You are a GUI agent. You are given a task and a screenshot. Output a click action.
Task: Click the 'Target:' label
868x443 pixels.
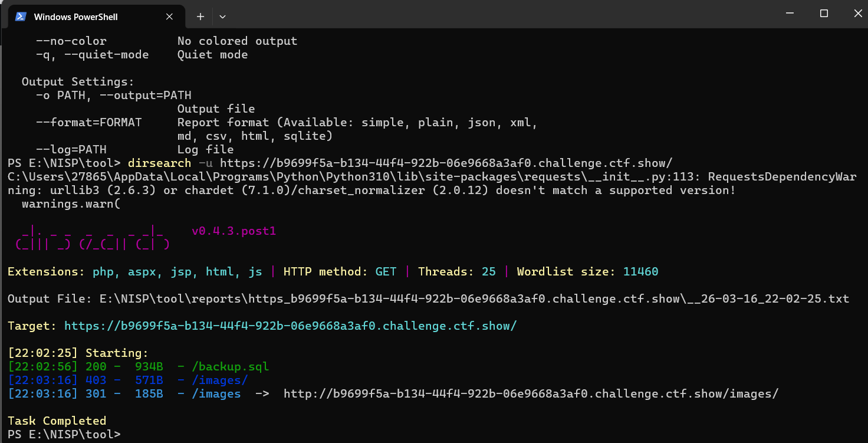32,326
